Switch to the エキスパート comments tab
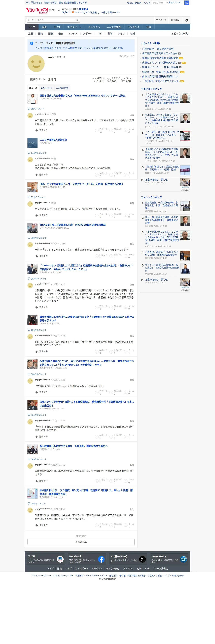This screenshot has width=215, height=644. click(47, 88)
